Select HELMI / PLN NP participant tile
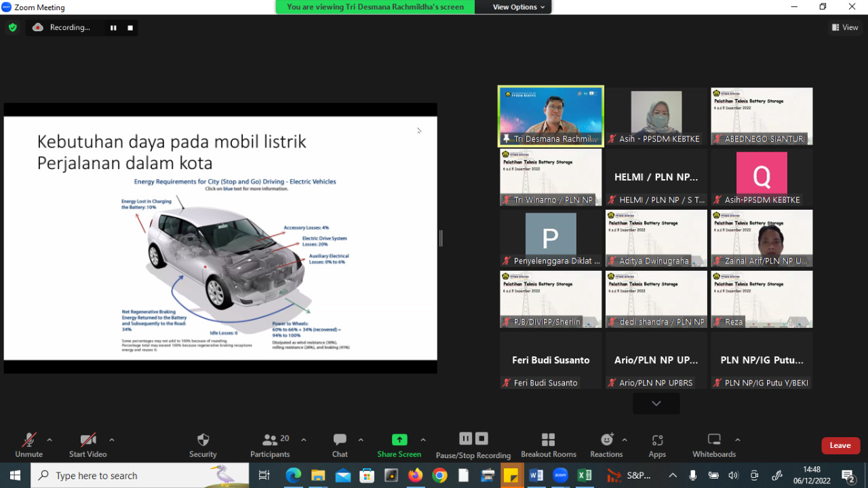This screenshot has height=488, width=868. point(656,177)
